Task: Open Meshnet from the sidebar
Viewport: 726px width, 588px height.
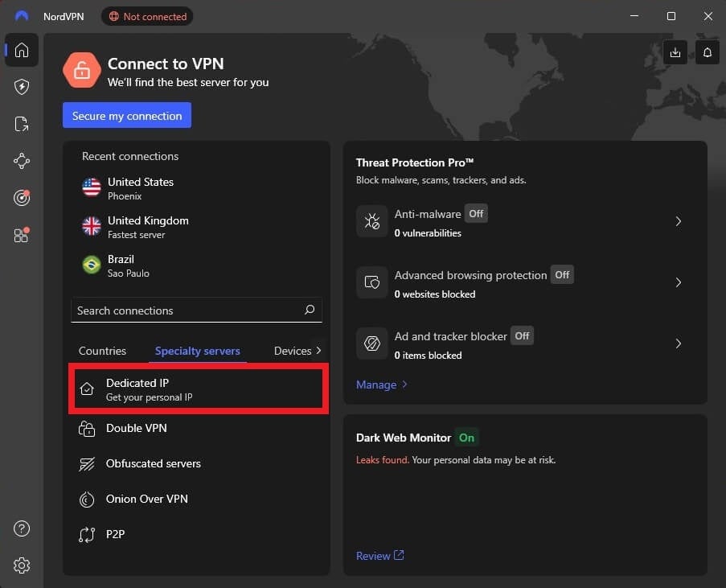Action: click(x=22, y=160)
